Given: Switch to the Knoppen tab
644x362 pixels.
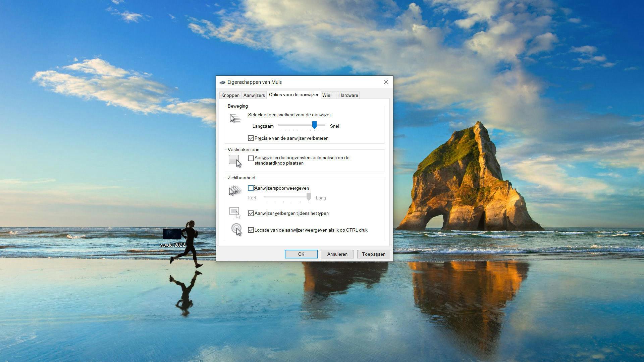Looking at the screenshot, I should point(230,95).
